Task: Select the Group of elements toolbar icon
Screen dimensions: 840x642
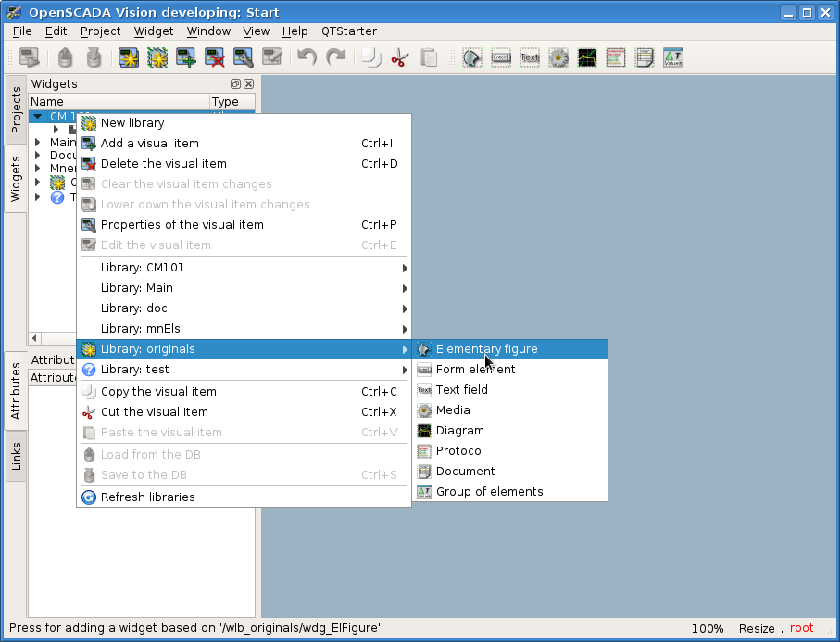Action: pyautogui.click(x=673, y=57)
